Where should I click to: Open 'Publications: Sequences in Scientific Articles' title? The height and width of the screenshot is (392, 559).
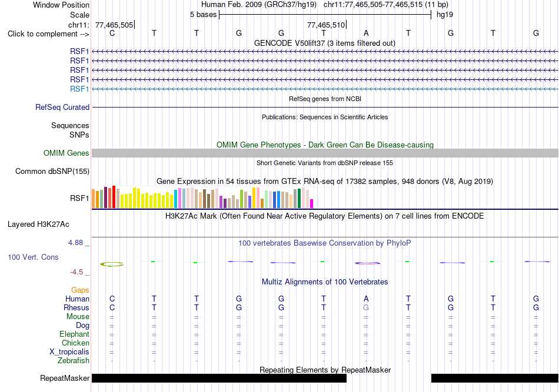tap(325, 117)
